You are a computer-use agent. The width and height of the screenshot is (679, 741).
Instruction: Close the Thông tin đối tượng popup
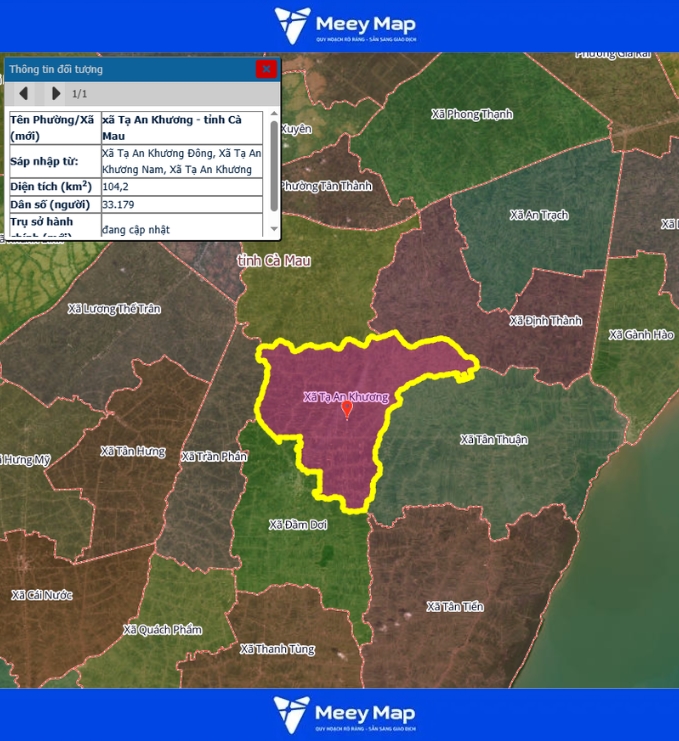266,69
